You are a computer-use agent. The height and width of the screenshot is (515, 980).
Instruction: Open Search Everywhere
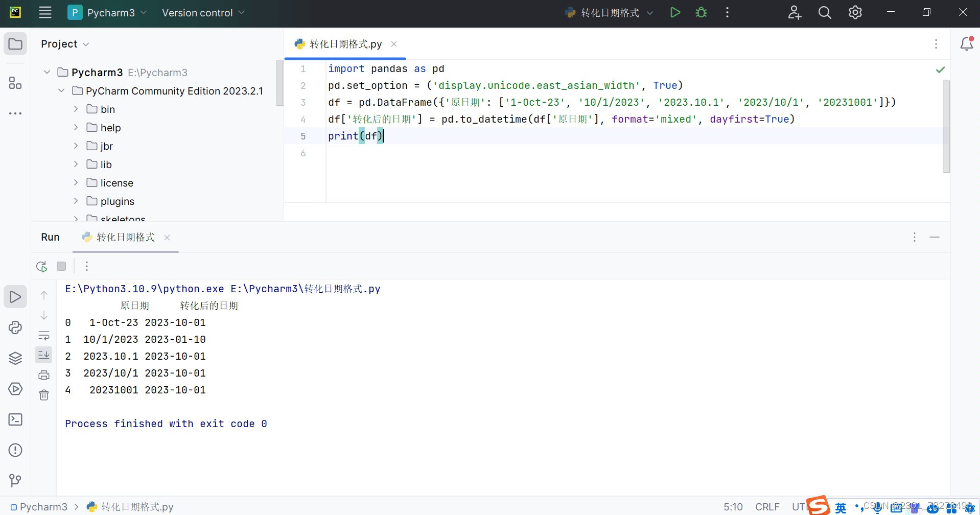coord(824,12)
